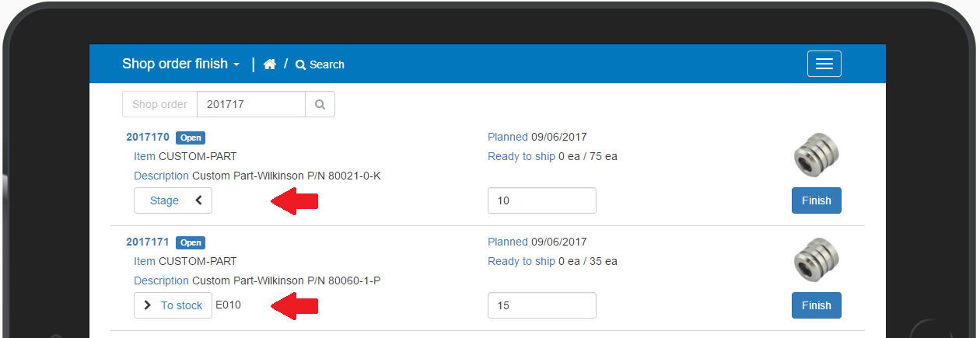Click the magnifier search button beside 201717

tap(320, 104)
